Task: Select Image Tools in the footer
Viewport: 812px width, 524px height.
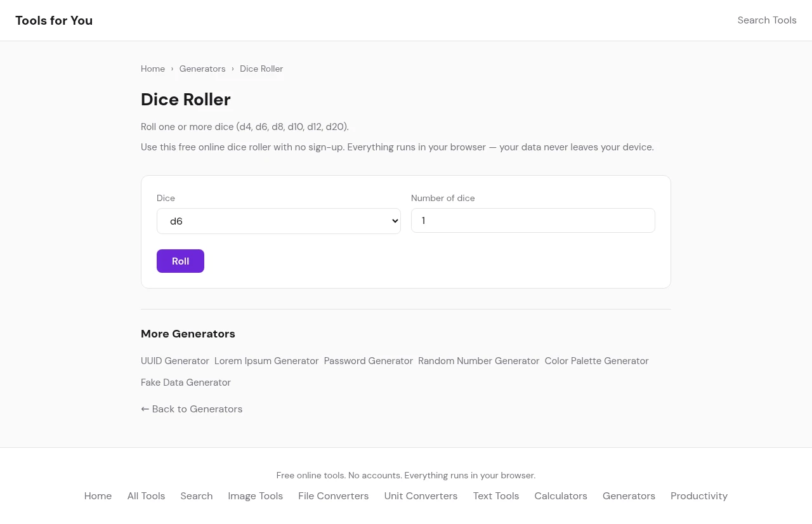Action: point(255,496)
